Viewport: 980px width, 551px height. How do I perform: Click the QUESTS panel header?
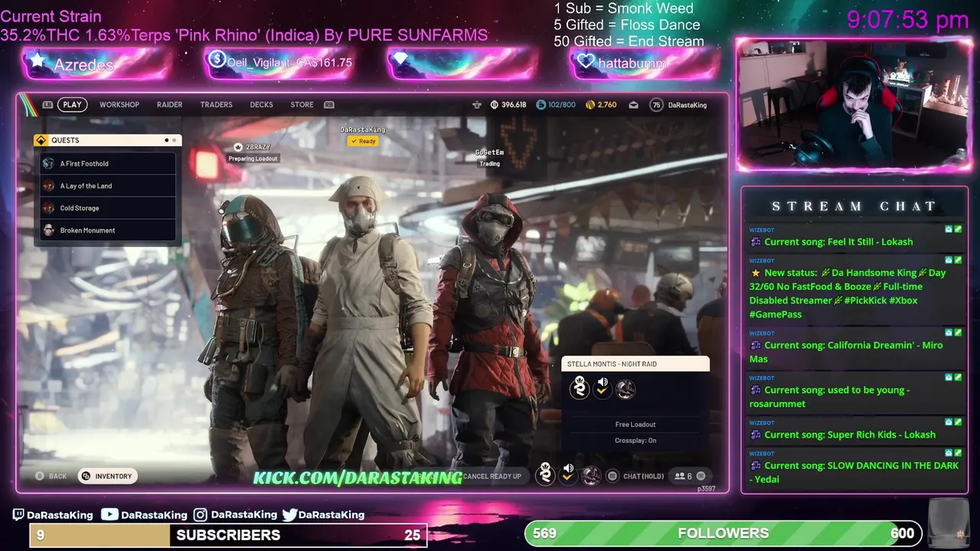click(107, 140)
